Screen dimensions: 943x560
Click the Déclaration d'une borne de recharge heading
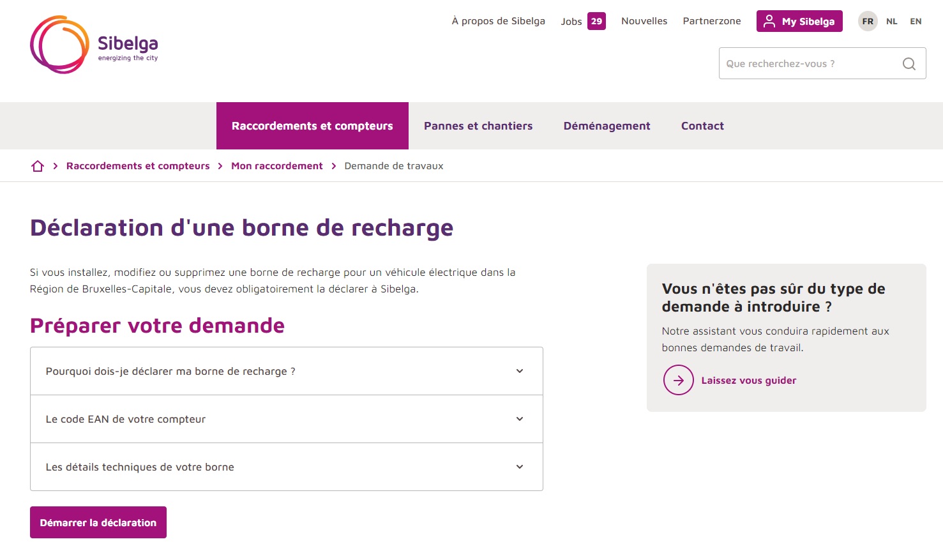point(242,228)
